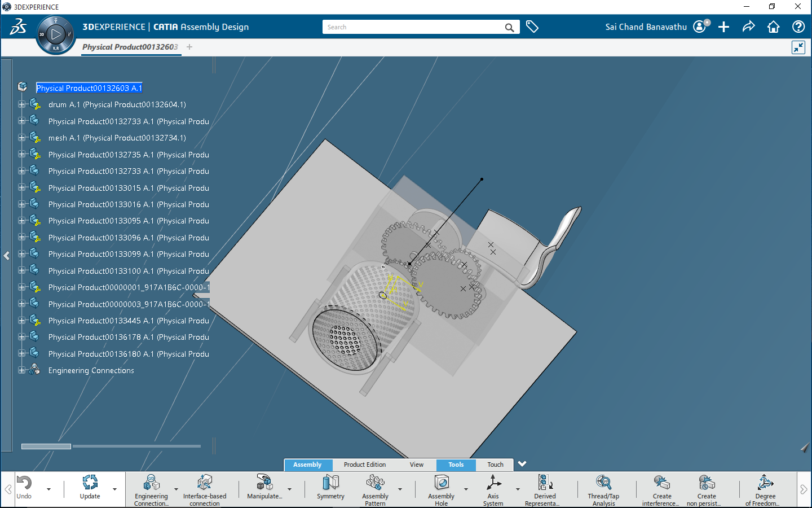Switch to the Product Edition tab
Screen dimensions: 812x508
[365, 465]
